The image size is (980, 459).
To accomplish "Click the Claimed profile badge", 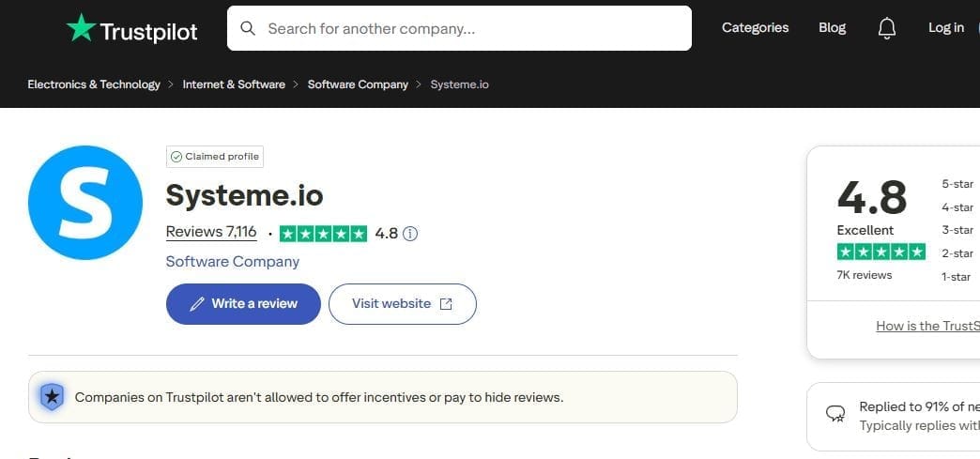I will tap(215, 157).
